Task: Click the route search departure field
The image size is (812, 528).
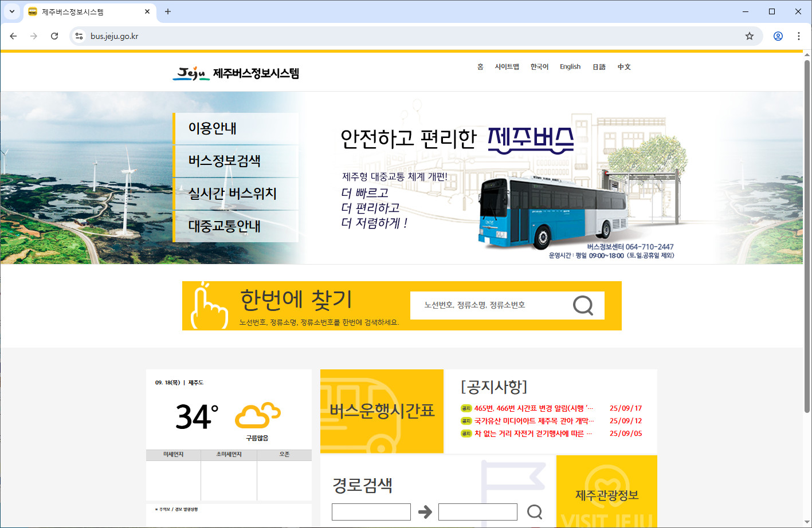Action: (371, 512)
